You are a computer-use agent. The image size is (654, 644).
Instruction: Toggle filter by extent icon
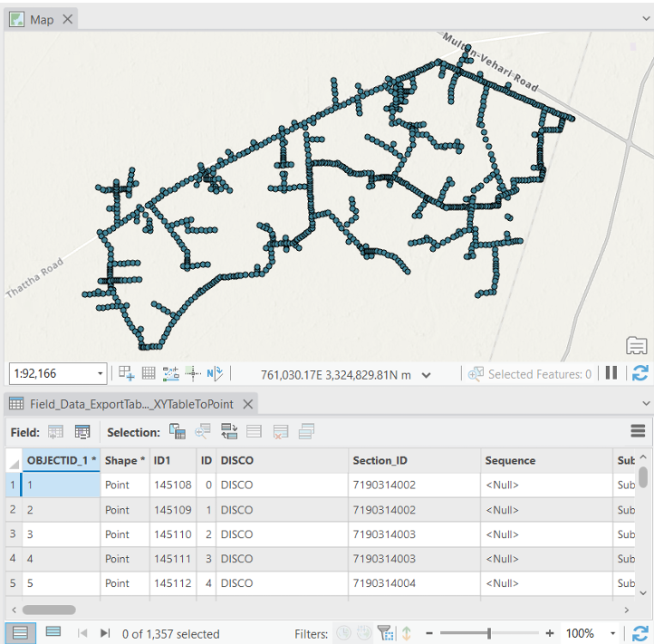tap(385, 633)
